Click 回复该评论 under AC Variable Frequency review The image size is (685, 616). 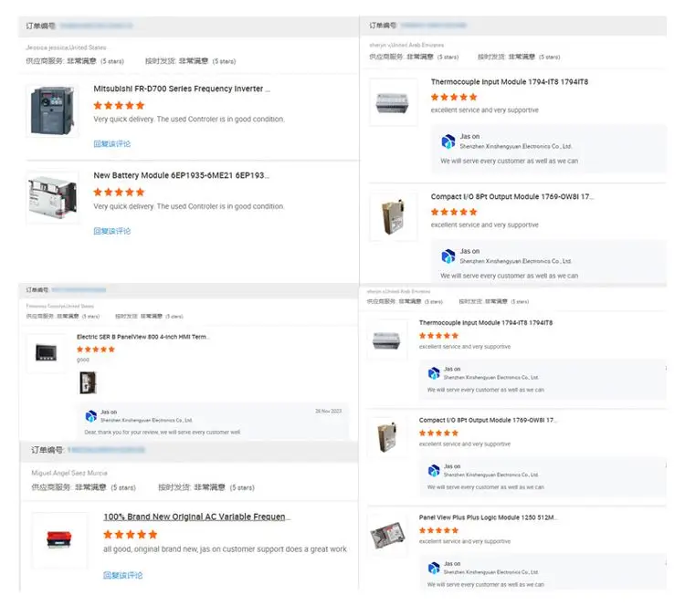122,575
